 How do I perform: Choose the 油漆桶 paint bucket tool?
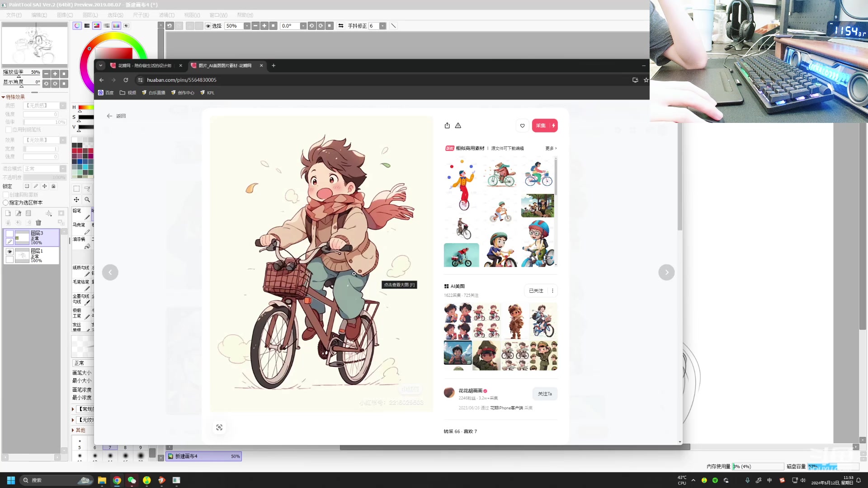click(x=82, y=243)
